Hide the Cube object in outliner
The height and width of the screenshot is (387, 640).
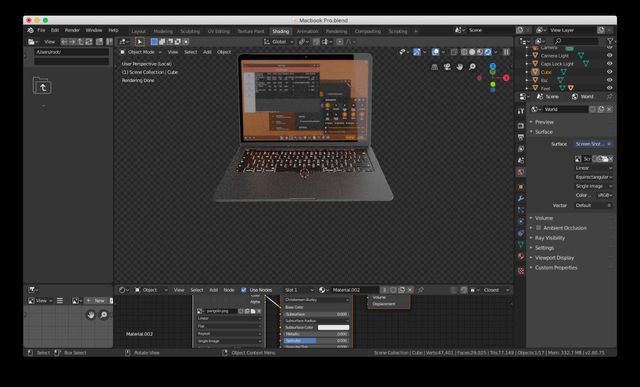pos(609,72)
